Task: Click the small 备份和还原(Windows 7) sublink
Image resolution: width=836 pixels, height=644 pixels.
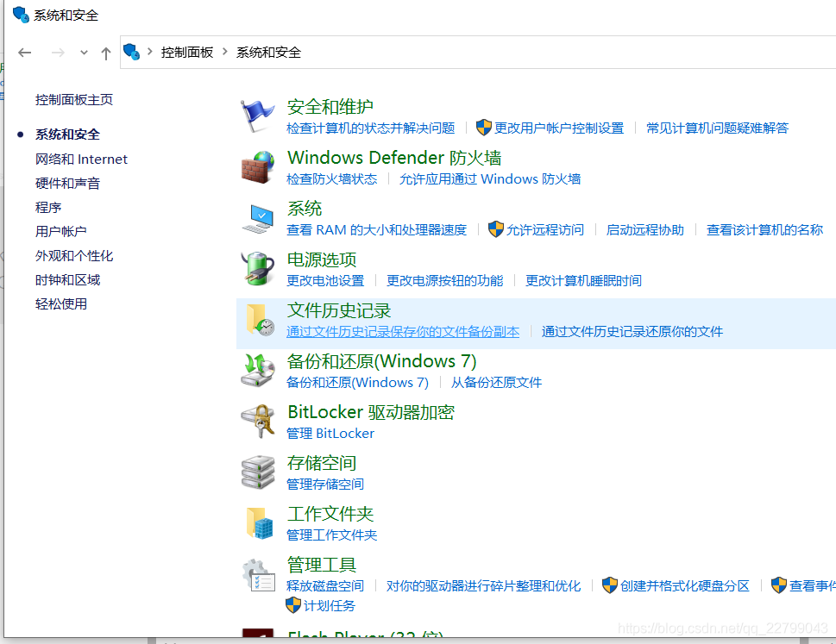Action: [x=357, y=383]
